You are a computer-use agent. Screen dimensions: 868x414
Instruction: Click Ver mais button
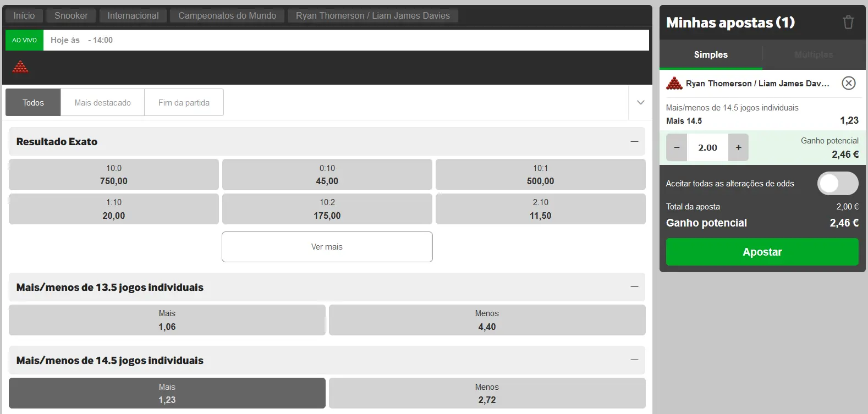click(x=327, y=247)
